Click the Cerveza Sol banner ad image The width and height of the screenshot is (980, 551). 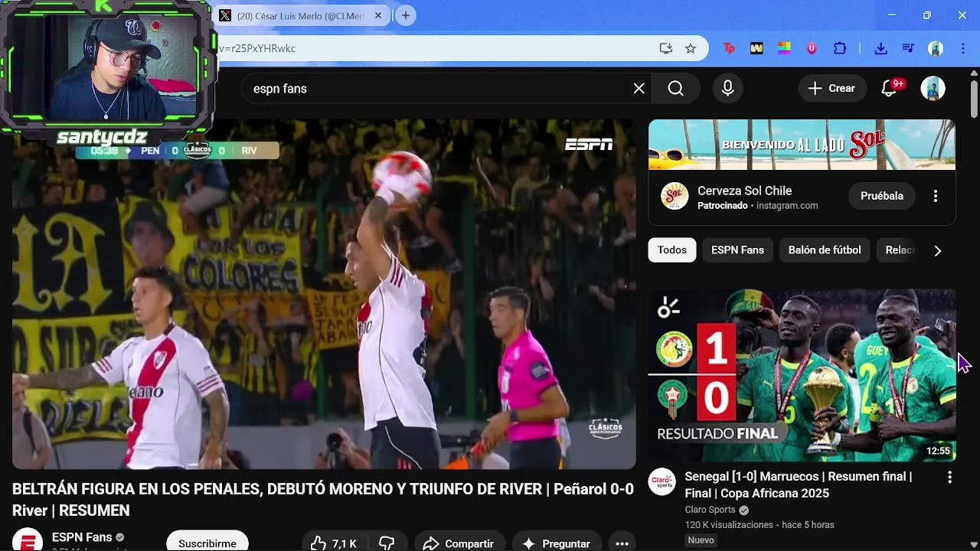pos(802,145)
